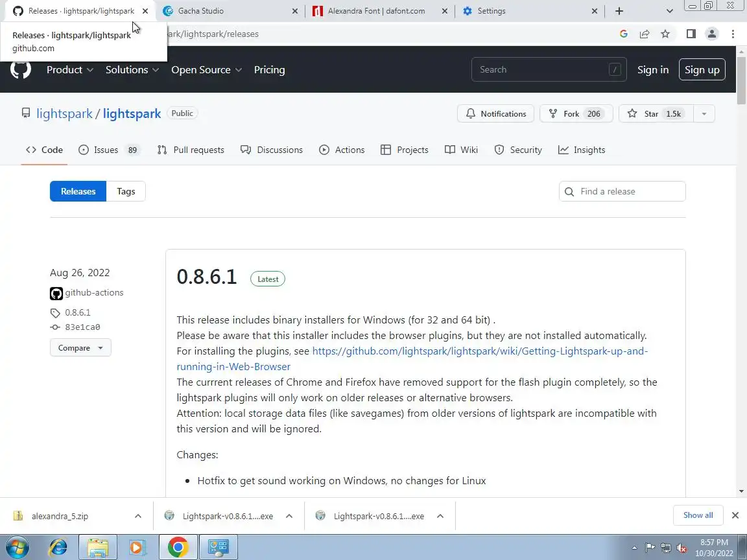The width and height of the screenshot is (747, 560).
Task: Select the Releases button
Action: tap(78, 191)
